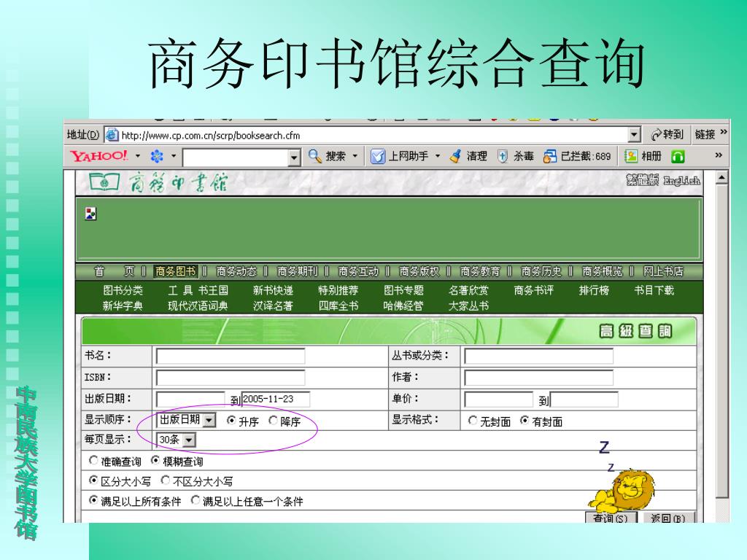Select 升序 ascending order radio button
The width and height of the screenshot is (747, 560).
pyautogui.click(x=231, y=421)
